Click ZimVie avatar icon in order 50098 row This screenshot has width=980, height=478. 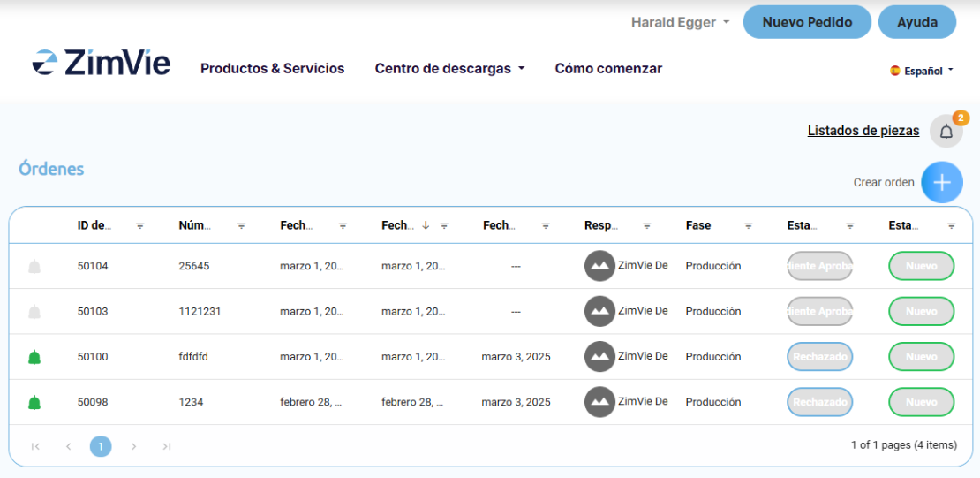(x=599, y=402)
